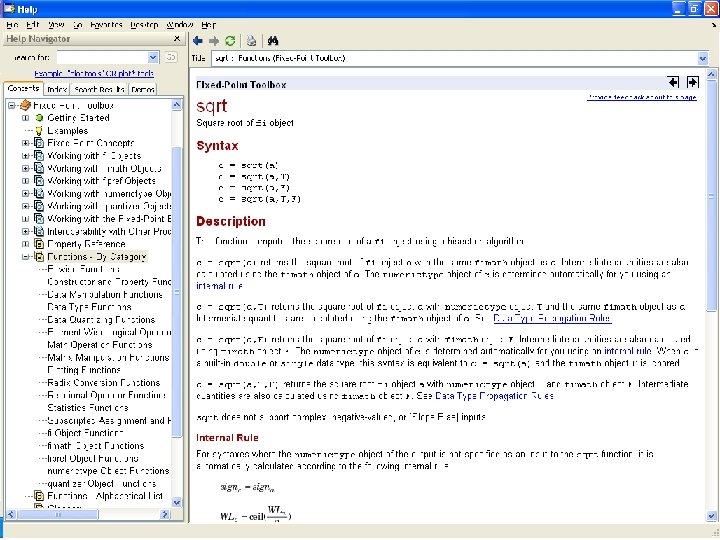Screen dimensions: 720x540
Task: Open Provide feedback about this page link
Action: 642,97
